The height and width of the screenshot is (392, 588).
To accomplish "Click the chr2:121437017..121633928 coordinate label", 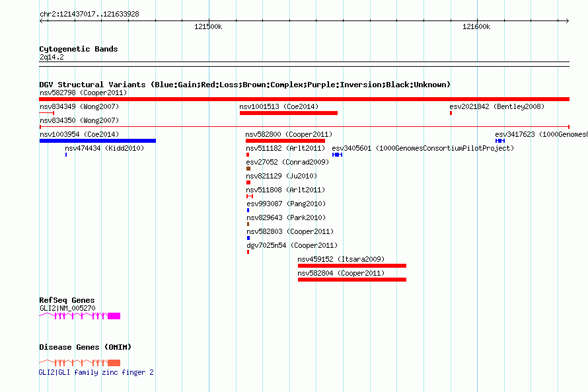I will tap(89, 14).
